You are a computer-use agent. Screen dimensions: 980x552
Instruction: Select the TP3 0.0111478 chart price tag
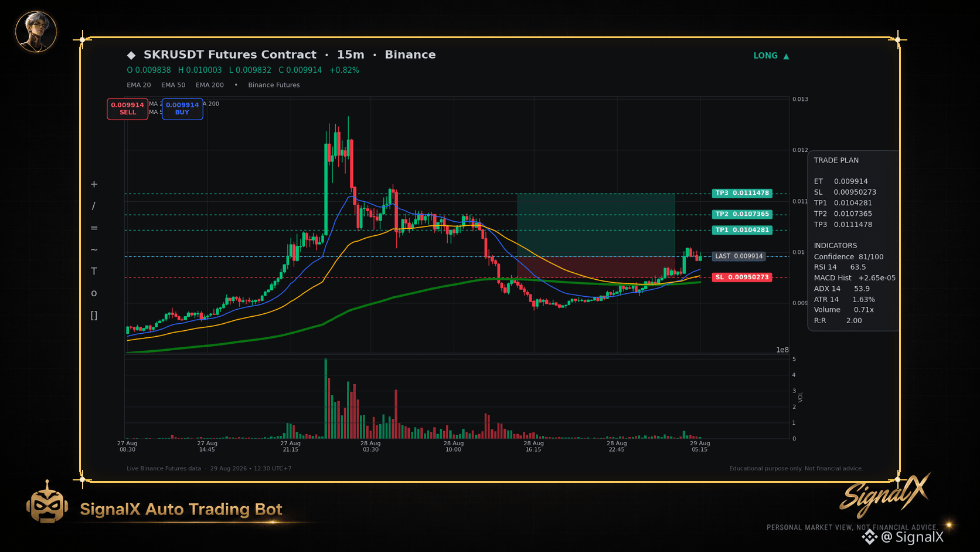tap(742, 193)
